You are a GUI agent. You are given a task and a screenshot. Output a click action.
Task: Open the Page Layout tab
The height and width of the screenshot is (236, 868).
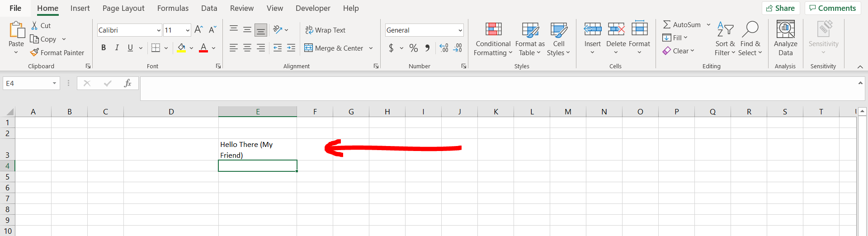point(123,8)
